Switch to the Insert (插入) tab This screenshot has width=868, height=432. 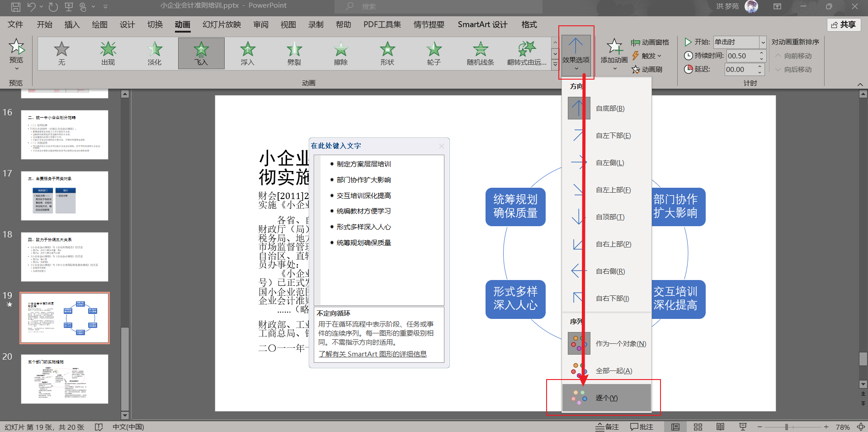[72, 24]
